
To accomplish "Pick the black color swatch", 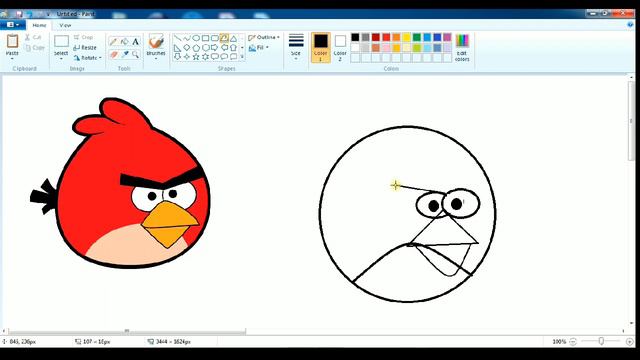I will pyautogui.click(x=355, y=38).
